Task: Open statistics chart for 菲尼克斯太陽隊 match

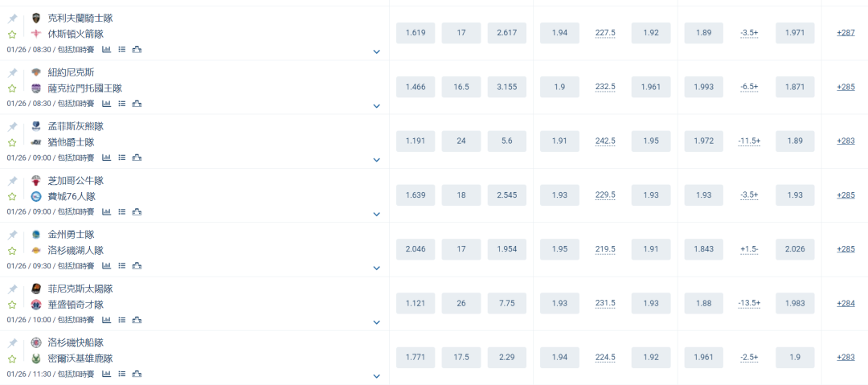Action: pos(106,320)
